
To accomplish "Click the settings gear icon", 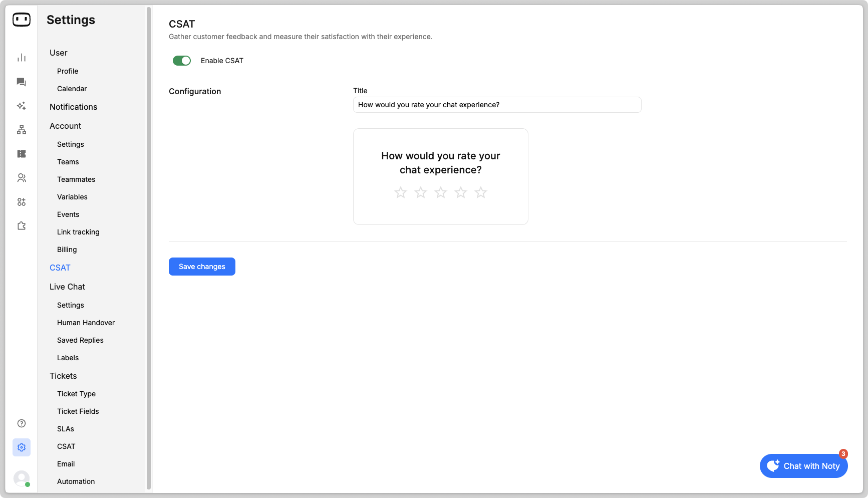I will click(x=22, y=447).
